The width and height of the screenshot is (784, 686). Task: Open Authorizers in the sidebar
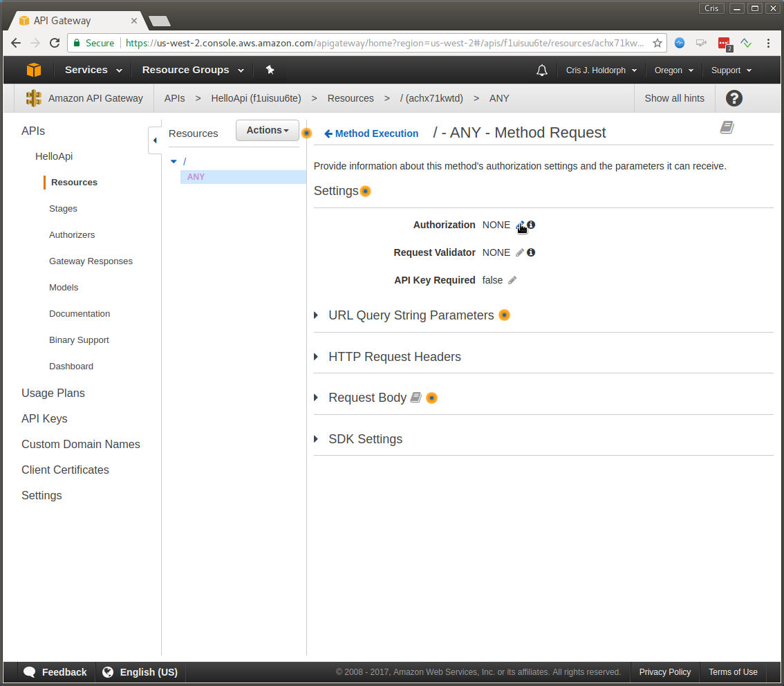[71, 235]
